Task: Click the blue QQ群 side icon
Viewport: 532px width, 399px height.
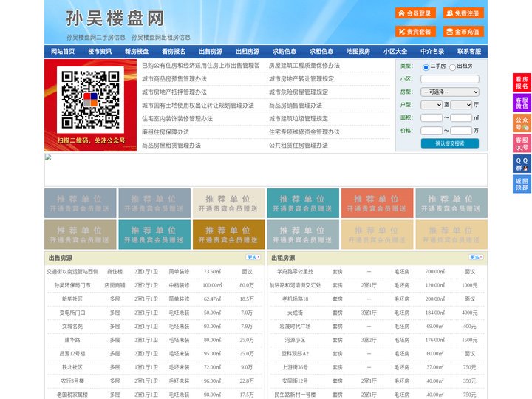Action: point(522,164)
